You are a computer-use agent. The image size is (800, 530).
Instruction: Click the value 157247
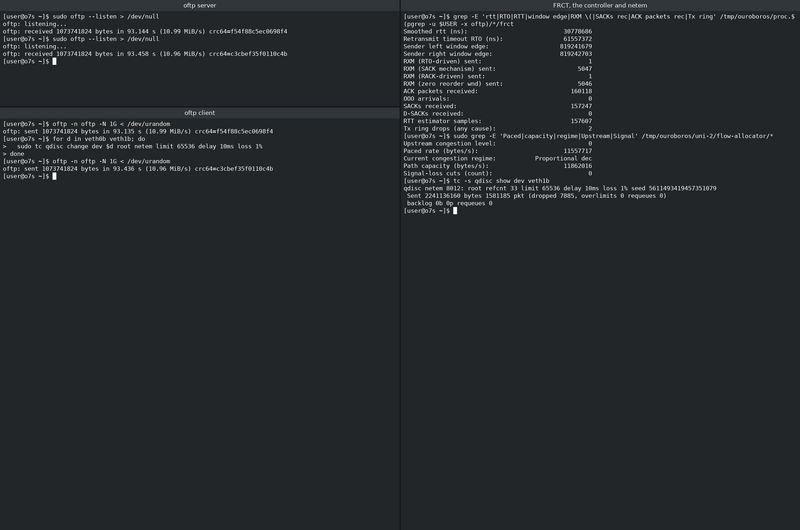(581, 106)
